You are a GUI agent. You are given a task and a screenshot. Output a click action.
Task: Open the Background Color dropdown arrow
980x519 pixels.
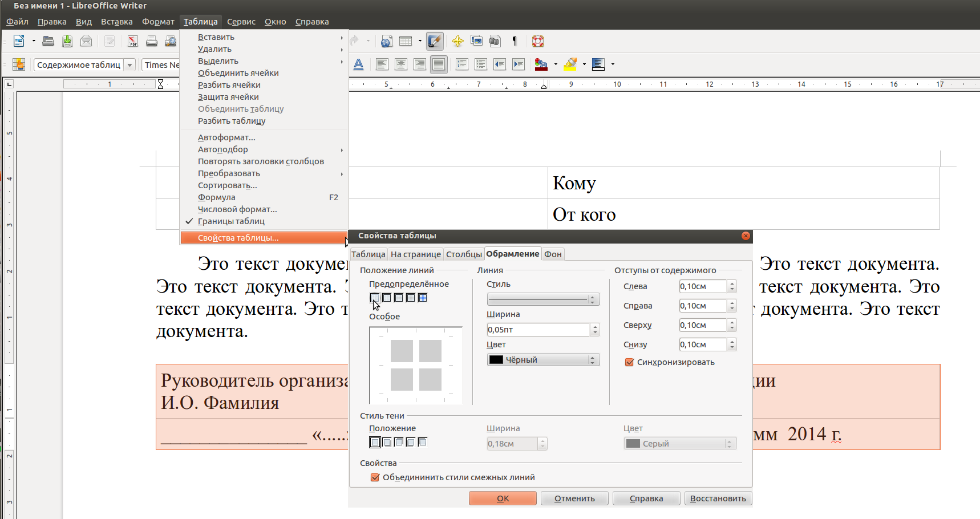coord(613,64)
